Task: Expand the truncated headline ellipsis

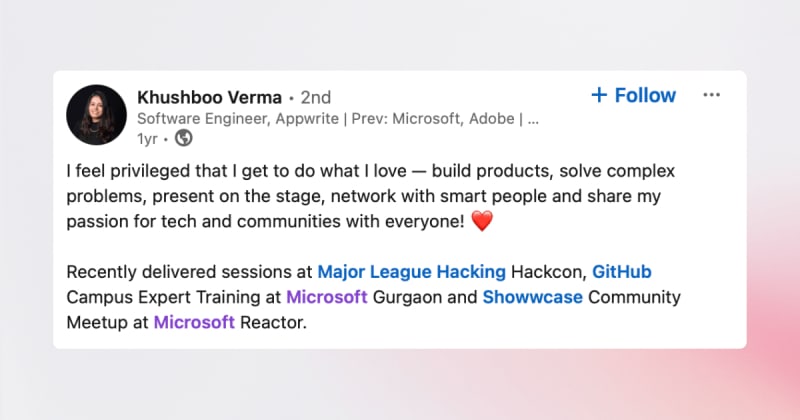Action: pyautogui.click(x=533, y=118)
